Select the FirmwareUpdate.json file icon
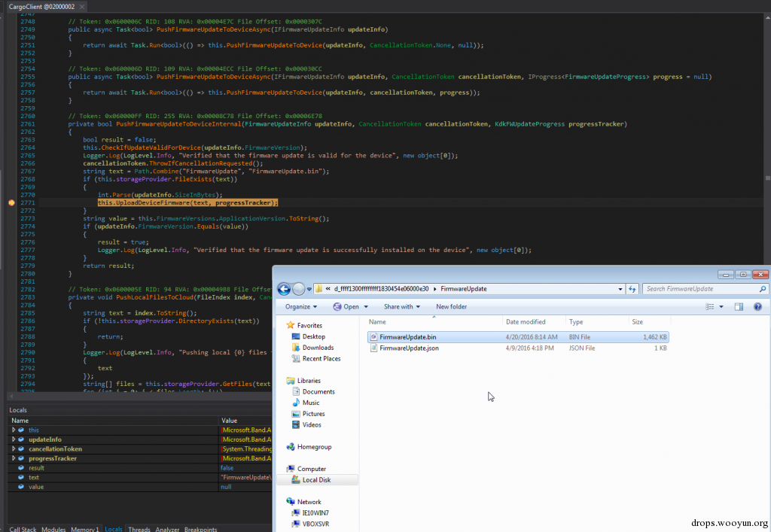Screen dimensions: 771x532 [x=373, y=348]
